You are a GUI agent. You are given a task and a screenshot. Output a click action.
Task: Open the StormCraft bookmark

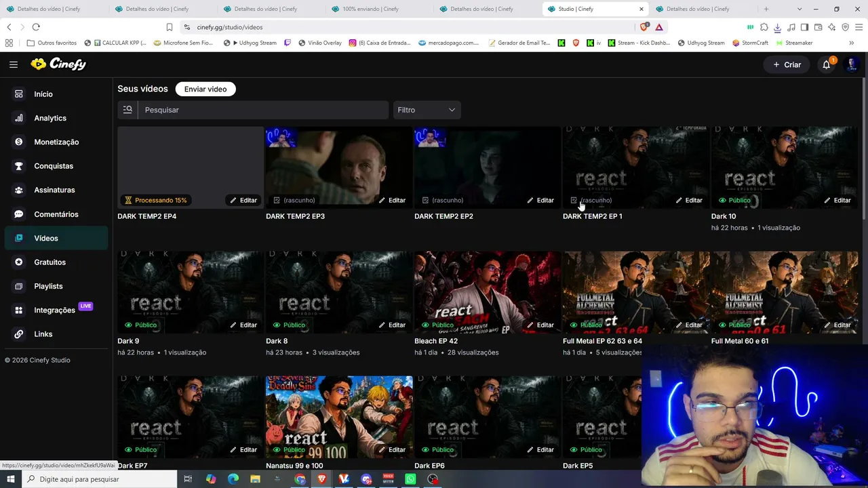[750, 43]
